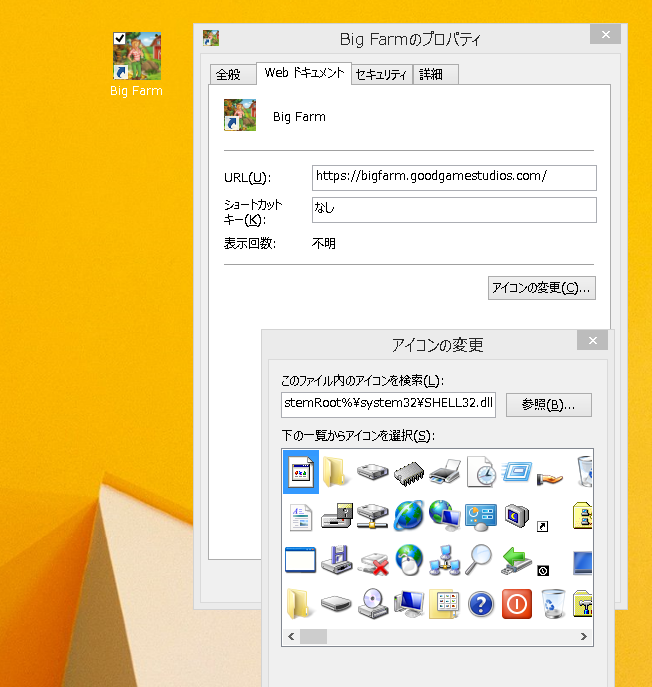The image size is (652, 687).
Task: Close the Big Farmのプロパティ window
Action: (606, 34)
